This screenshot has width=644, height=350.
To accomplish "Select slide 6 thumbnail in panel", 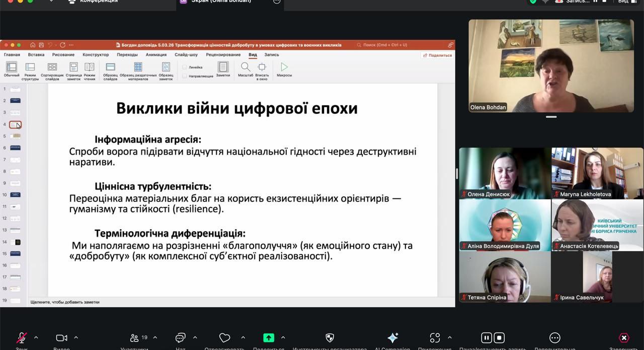I will click(16, 148).
